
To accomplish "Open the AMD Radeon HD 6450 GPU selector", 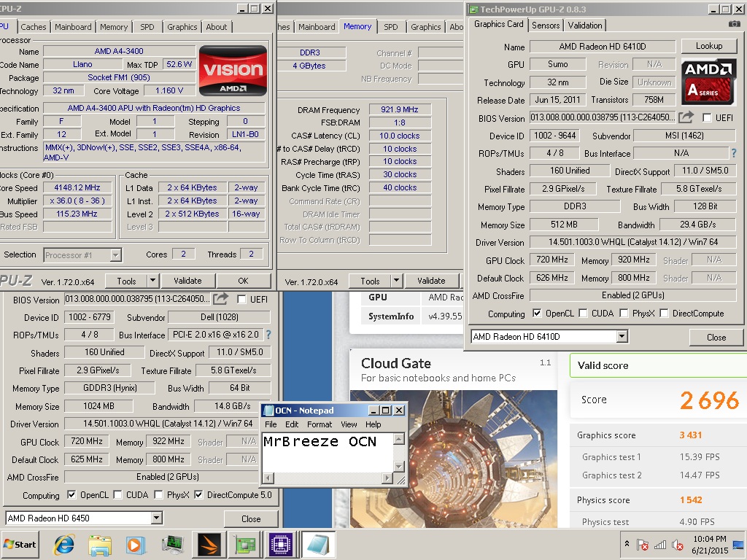I will pyautogui.click(x=157, y=518).
